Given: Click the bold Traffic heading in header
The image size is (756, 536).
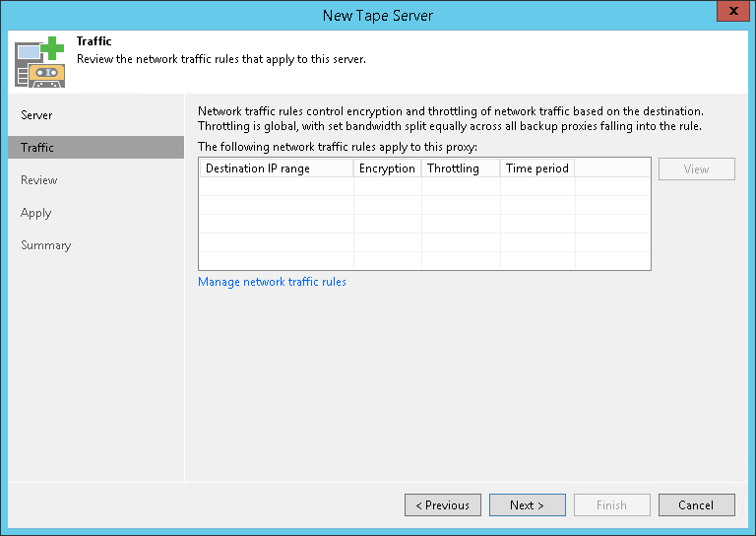Looking at the screenshot, I should click(x=94, y=42).
